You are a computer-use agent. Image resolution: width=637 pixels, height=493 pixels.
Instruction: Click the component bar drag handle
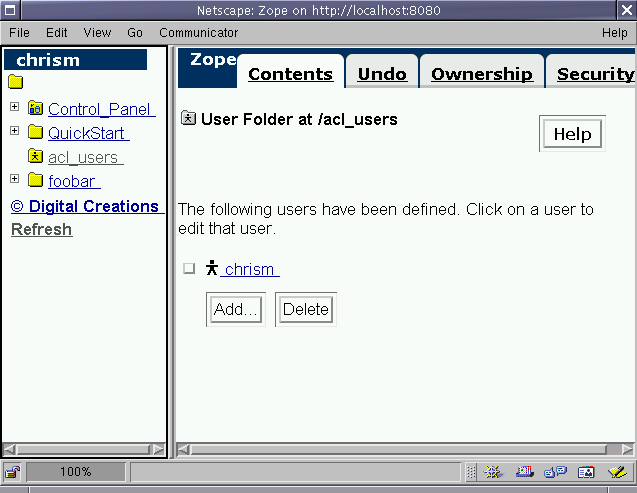point(471,472)
